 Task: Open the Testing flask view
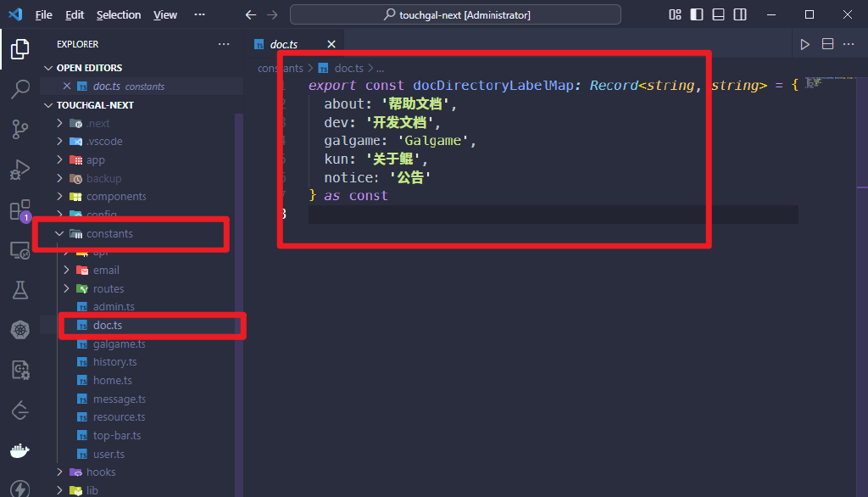click(x=19, y=290)
